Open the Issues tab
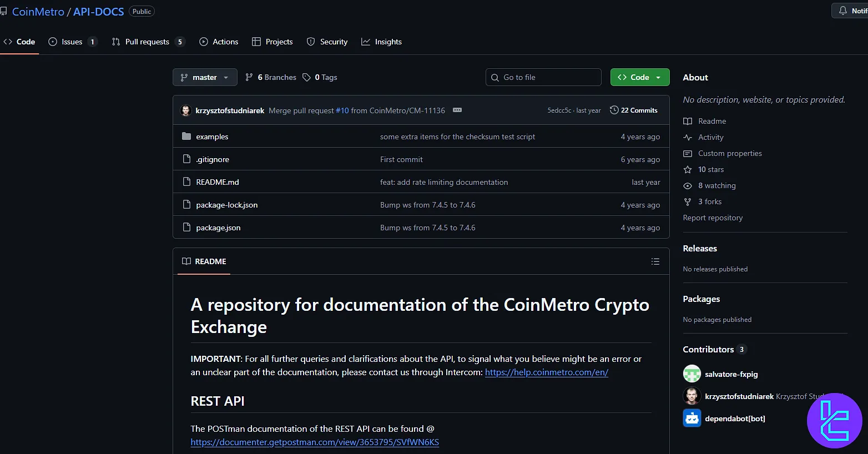The width and height of the screenshot is (868, 454). click(73, 42)
